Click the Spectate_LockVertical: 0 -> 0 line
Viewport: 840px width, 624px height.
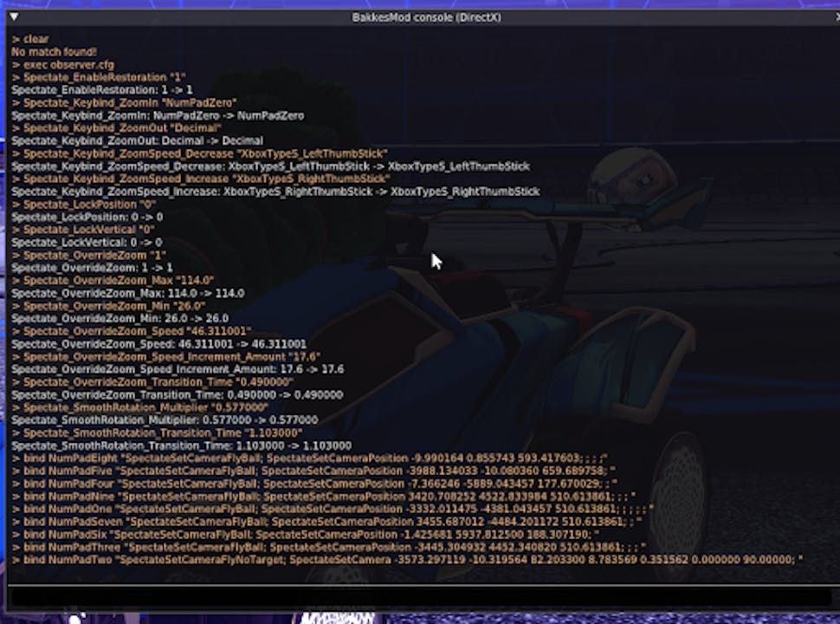point(87,242)
